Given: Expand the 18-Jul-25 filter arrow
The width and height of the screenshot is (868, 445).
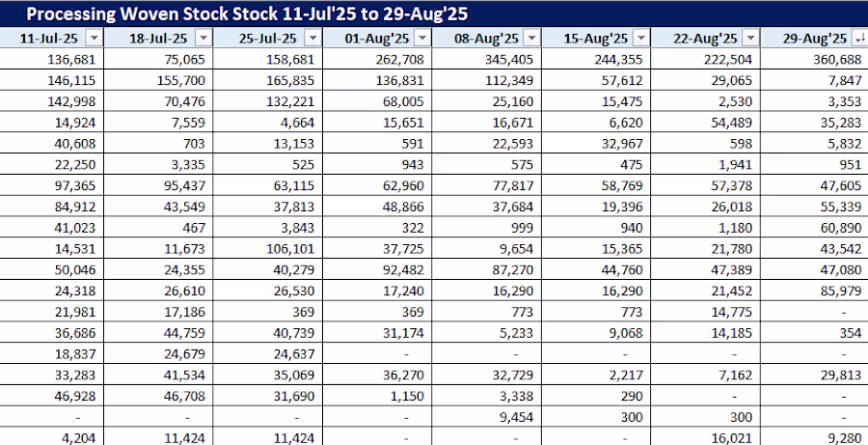Looking at the screenshot, I should [203, 38].
